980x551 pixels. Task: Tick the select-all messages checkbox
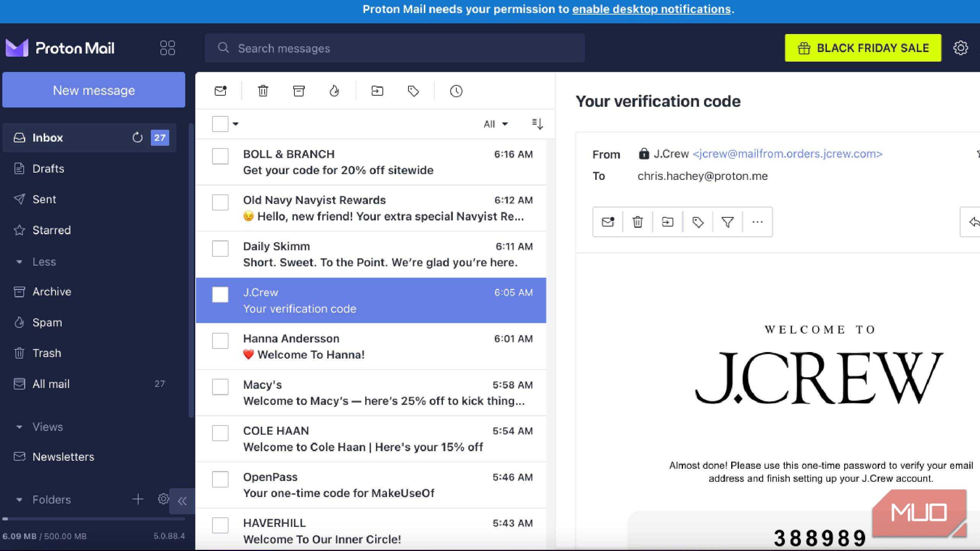click(x=220, y=124)
